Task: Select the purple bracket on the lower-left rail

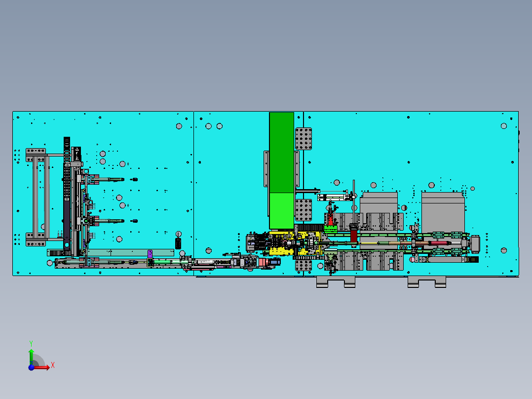Action: point(150,254)
